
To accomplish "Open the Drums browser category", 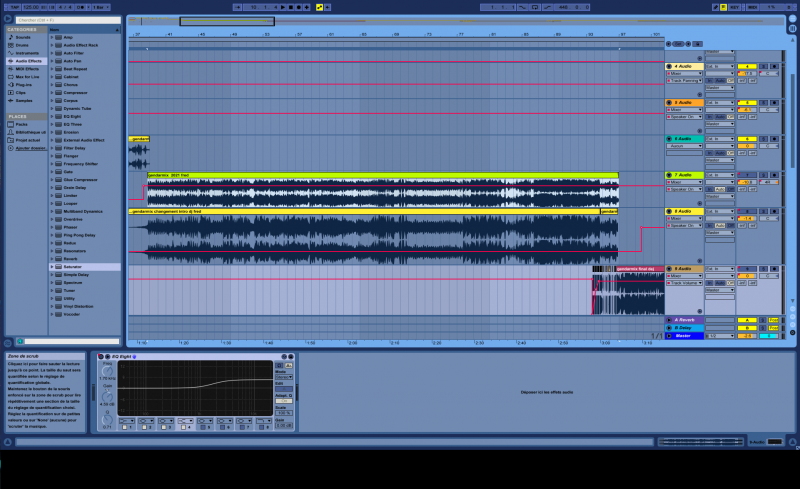I will click(23, 44).
